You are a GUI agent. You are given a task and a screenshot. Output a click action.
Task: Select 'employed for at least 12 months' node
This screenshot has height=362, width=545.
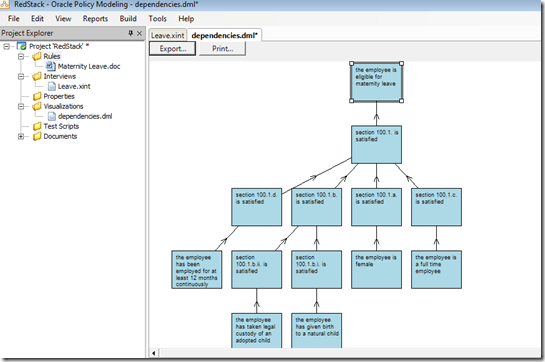(x=197, y=270)
